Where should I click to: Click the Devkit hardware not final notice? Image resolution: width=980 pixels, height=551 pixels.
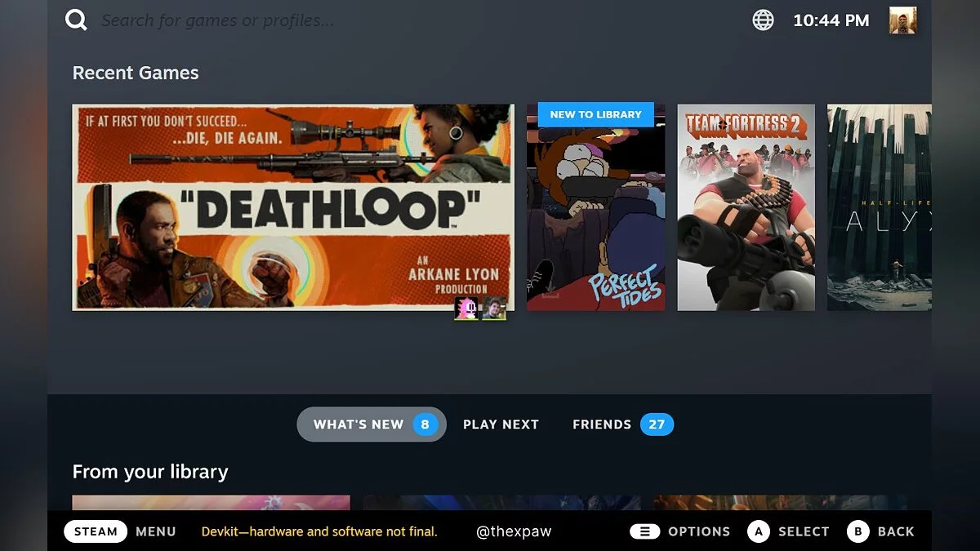(319, 531)
